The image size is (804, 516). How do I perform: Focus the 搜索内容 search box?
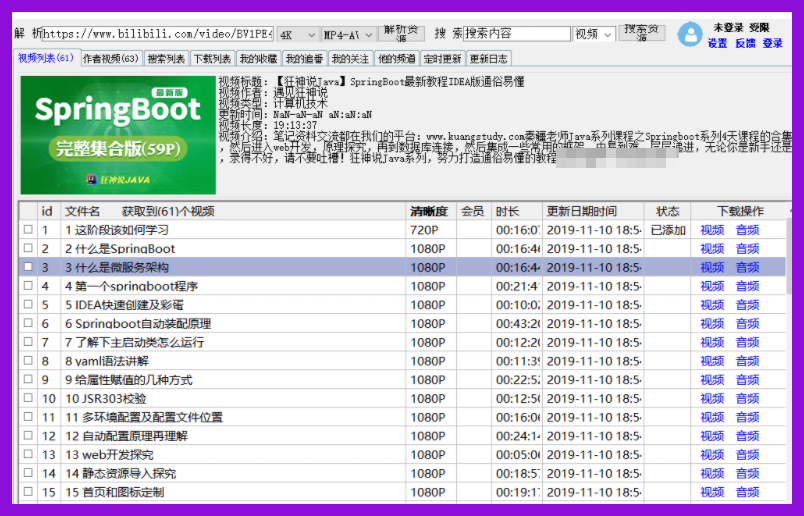517,34
